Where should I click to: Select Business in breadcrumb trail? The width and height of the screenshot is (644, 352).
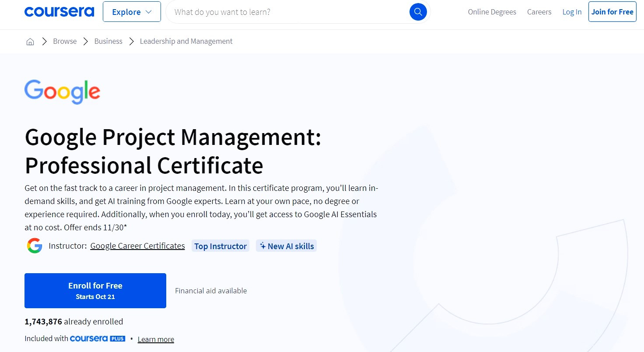pyautogui.click(x=108, y=41)
